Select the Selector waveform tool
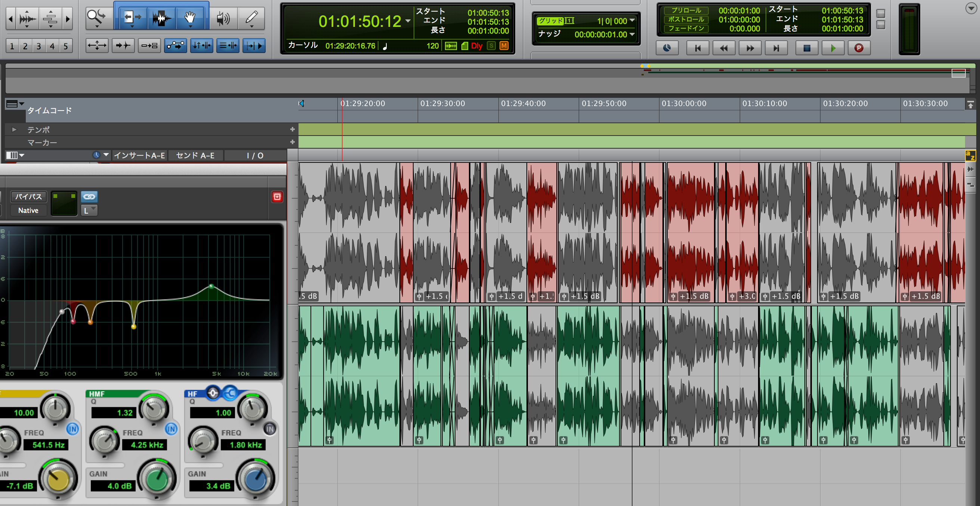Image resolution: width=980 pixels, height=506 pixels. 161,18
